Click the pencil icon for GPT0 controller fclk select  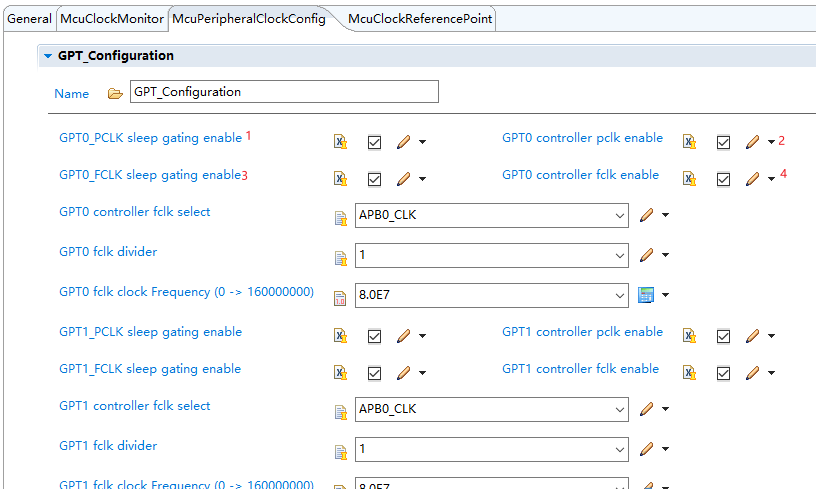pos(646,214)
